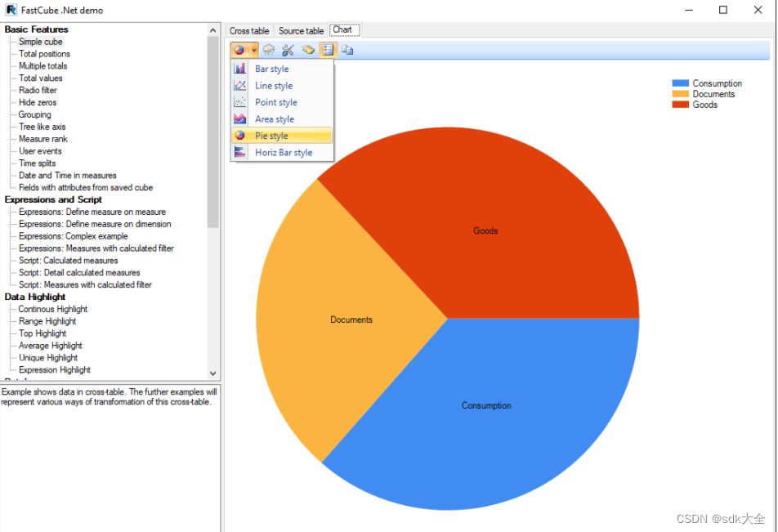
Task: Click the yellow folders toolbar icon
Action: (308, 50)
